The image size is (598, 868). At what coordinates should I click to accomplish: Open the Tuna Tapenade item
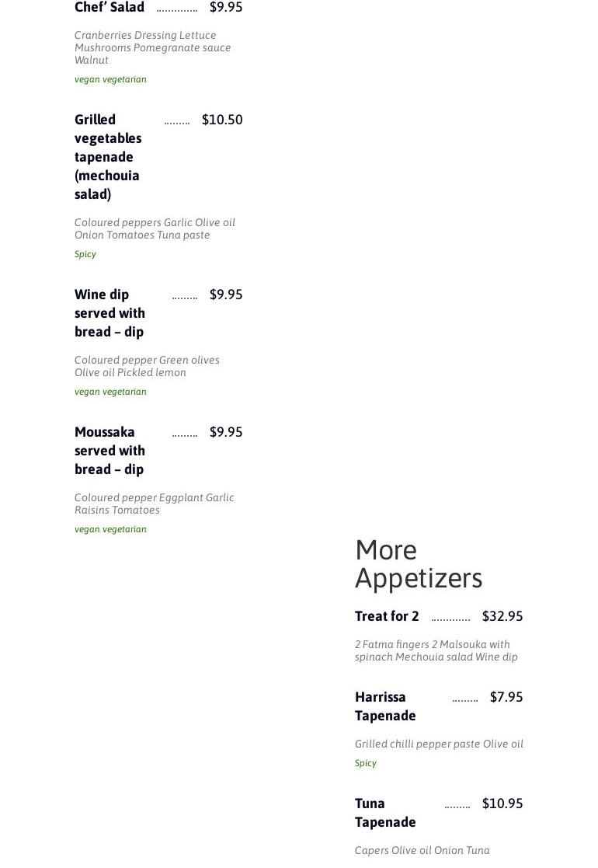click(385, 812)
